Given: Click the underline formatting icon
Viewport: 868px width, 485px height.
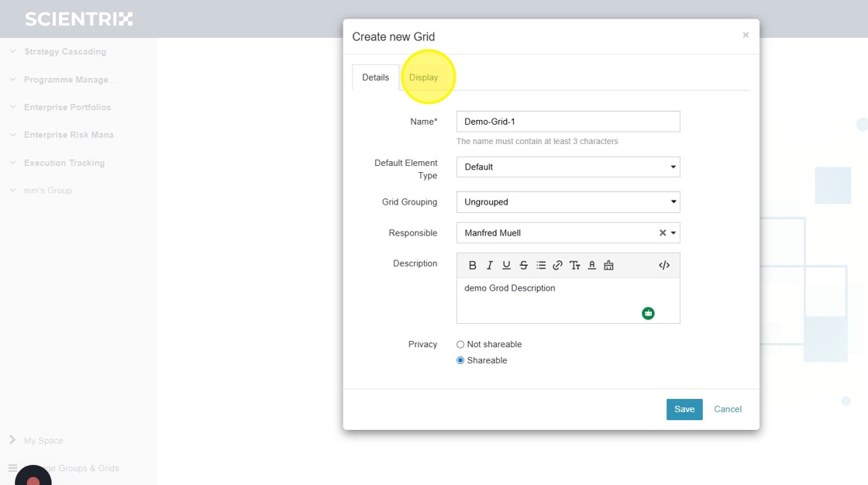Looking at the screenshot, I should 506,265.
